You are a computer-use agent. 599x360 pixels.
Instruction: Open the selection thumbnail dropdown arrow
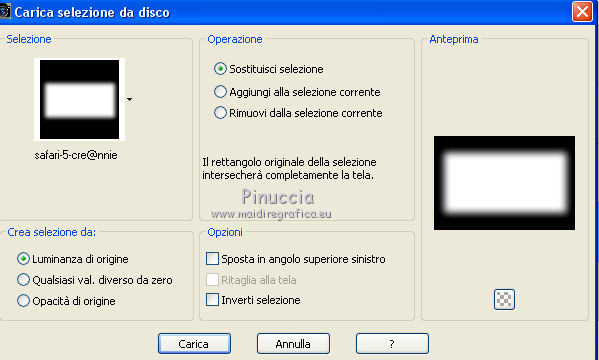pos(130,99)
